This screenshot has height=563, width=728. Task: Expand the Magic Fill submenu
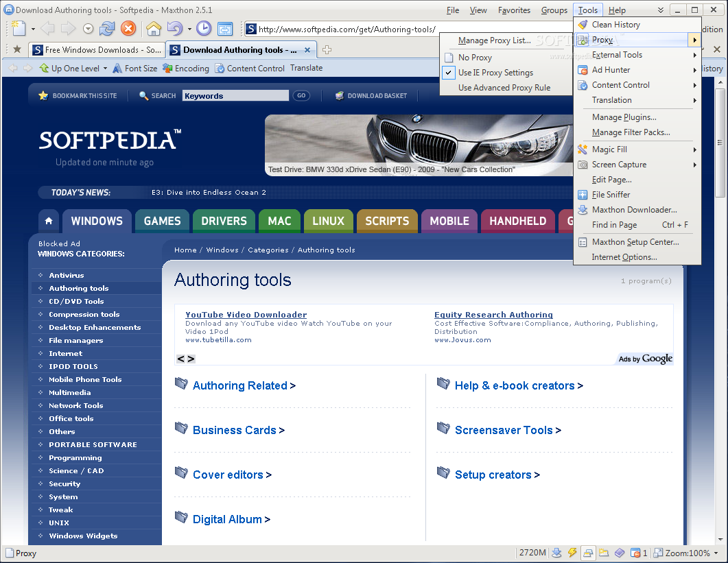(637, 149)
